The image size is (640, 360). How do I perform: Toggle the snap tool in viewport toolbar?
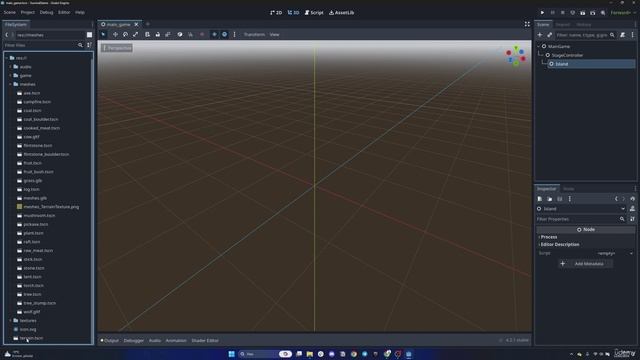190,35
